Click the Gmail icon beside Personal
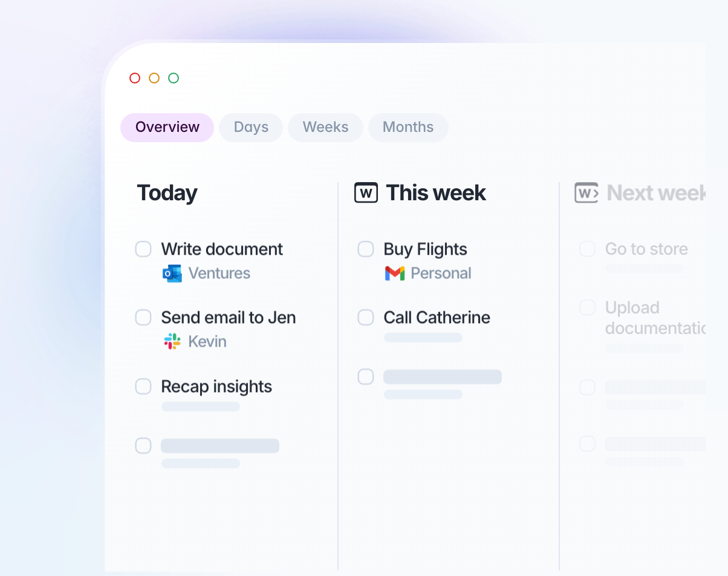Screen dimensions: 728x576 pos(395,273)
